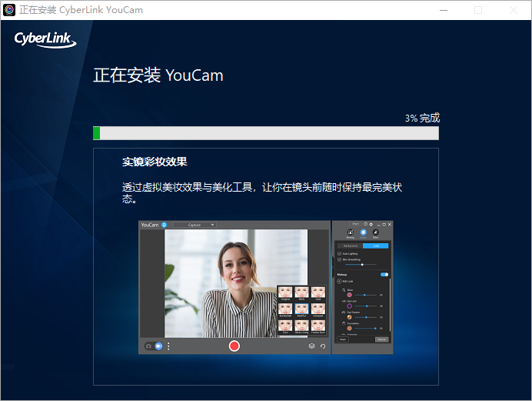Click the Background tab in preview panel

click(x=350, y=246)
